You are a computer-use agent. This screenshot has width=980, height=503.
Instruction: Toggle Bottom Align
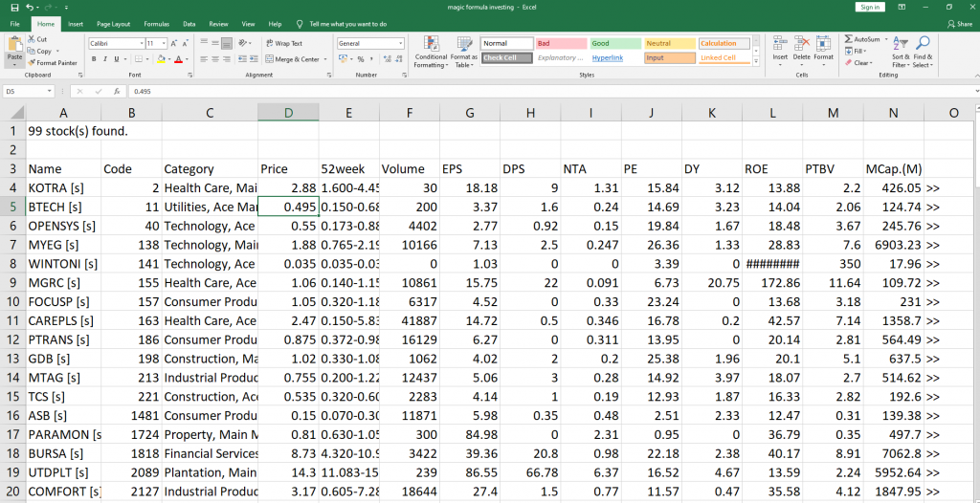click(x=227, y=43)
